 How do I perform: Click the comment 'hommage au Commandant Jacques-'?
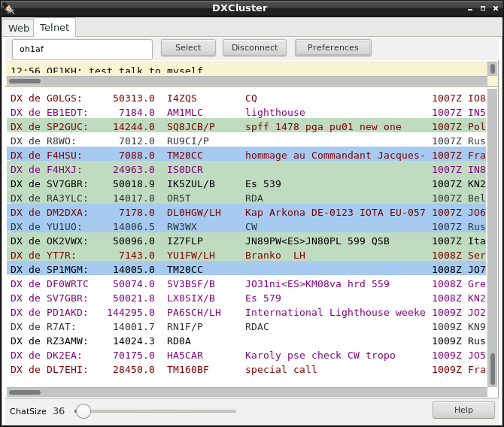coord(335,155)
